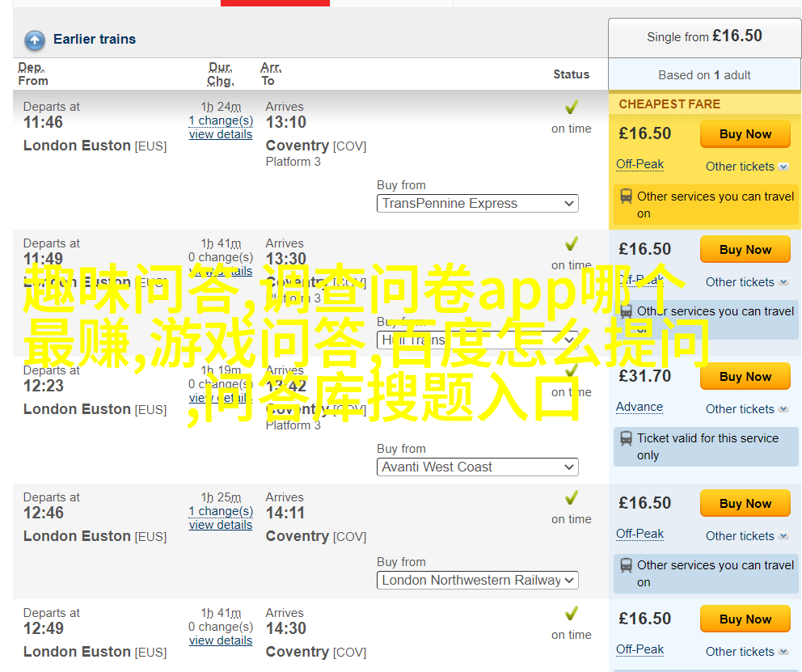This screenshot has width=802, height=672.
Task: Expand Other tickets for the 12:46 train
Action: click(x=747, y=536)
